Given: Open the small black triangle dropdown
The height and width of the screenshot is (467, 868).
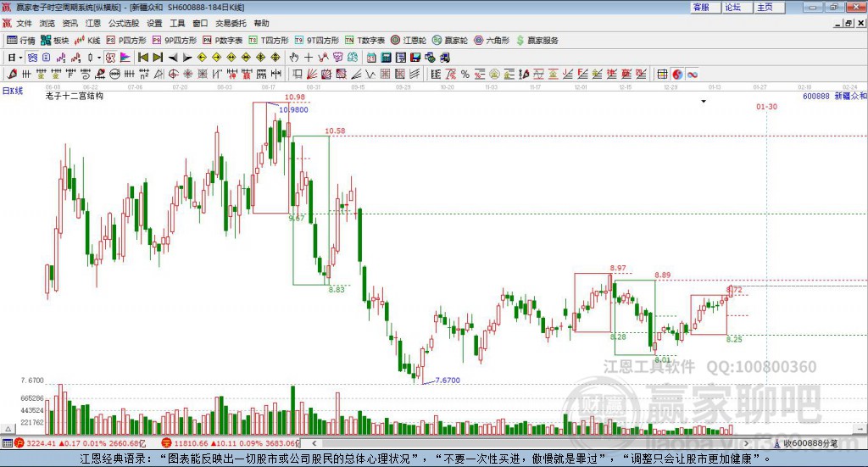Looking at the screenshot, I should tap(704, 101).
